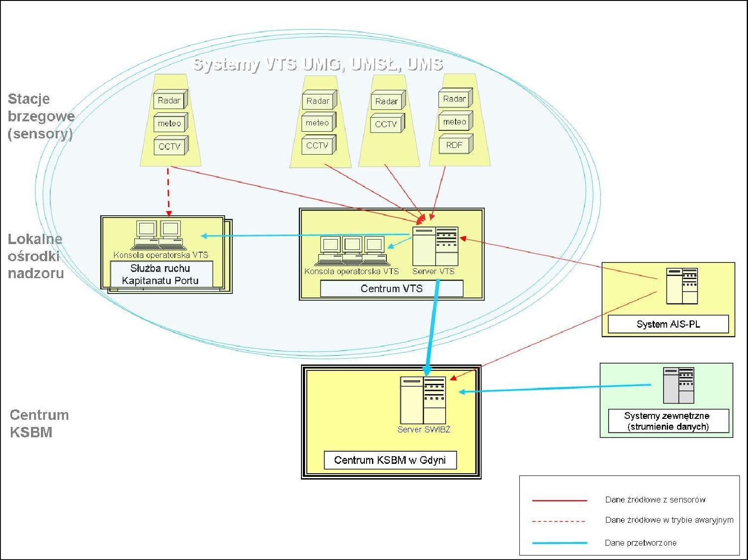This screenshot has width=748, height=560.
Task: Click the Dane źródłowe w trybie awaryjnym legend entry
Action: [669, 520]
